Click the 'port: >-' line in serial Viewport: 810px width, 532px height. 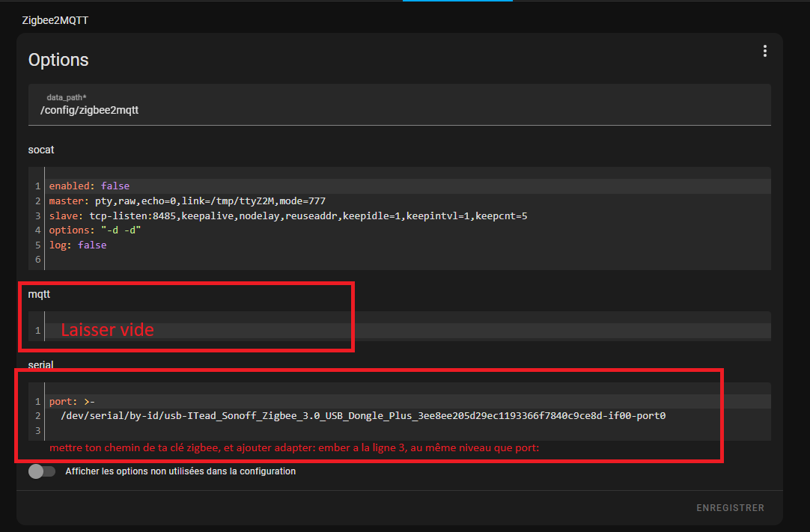(72, 401)
